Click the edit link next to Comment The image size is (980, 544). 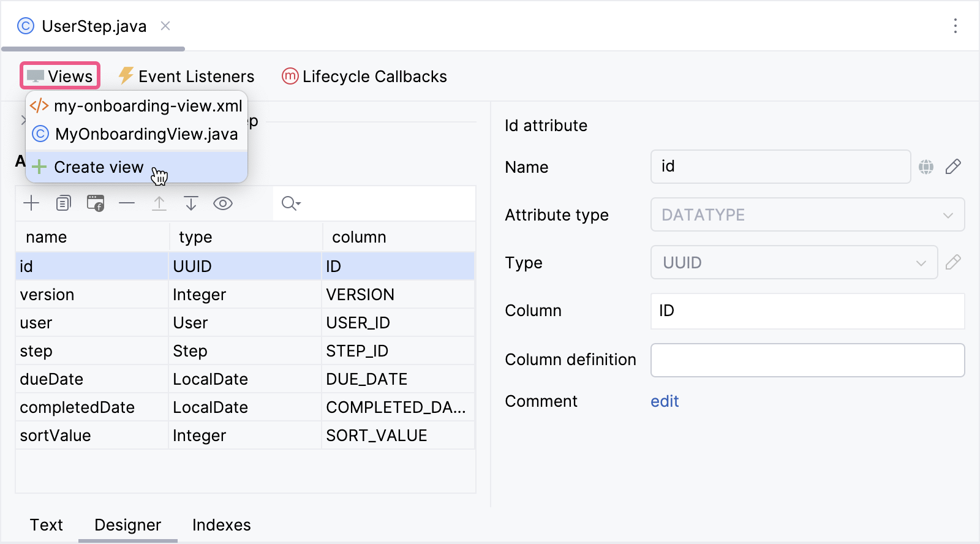[665, 401]
